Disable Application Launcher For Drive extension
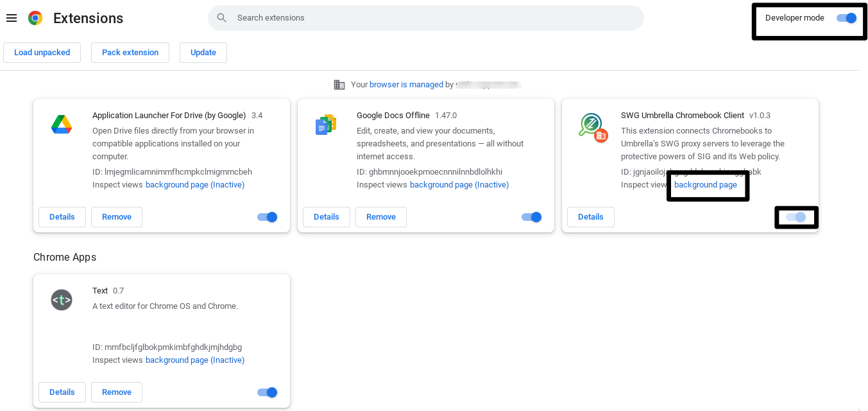868x411 pixels. tap(268, 217)
